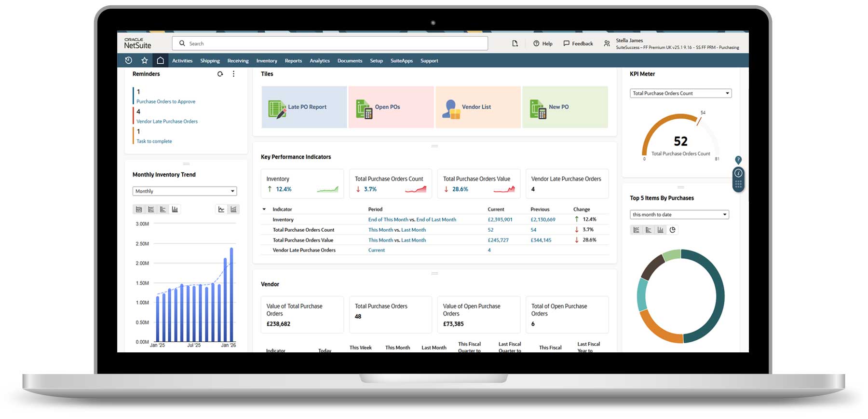
Task: Click the Vendor List tile icon
Action: [x=451, y=109]
